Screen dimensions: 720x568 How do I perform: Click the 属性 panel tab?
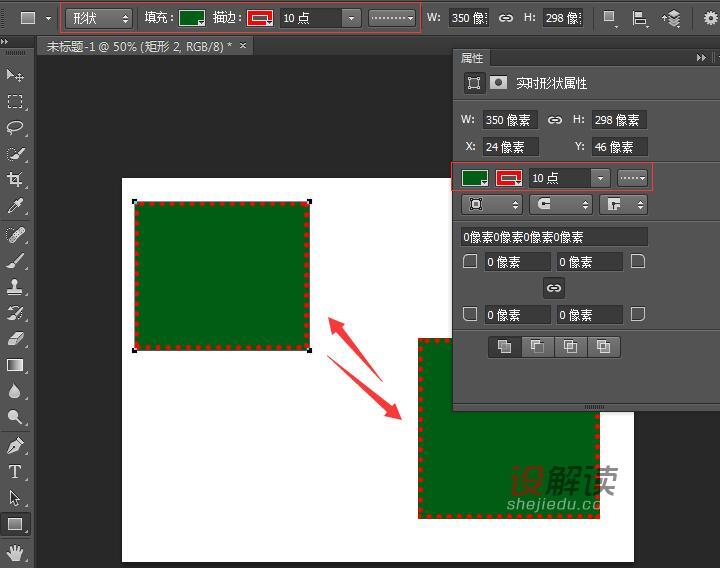tap(472, 59)
